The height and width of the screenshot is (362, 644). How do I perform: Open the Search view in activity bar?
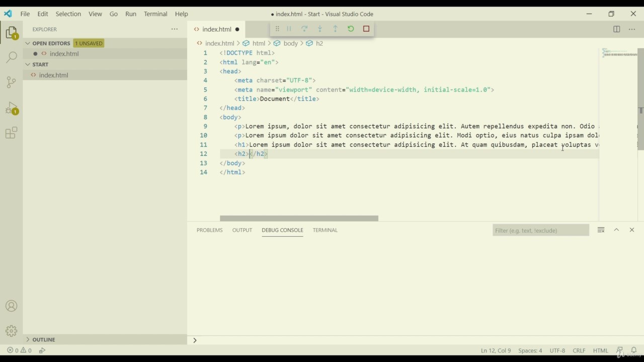pyautogui.click(x=11, y=57)
